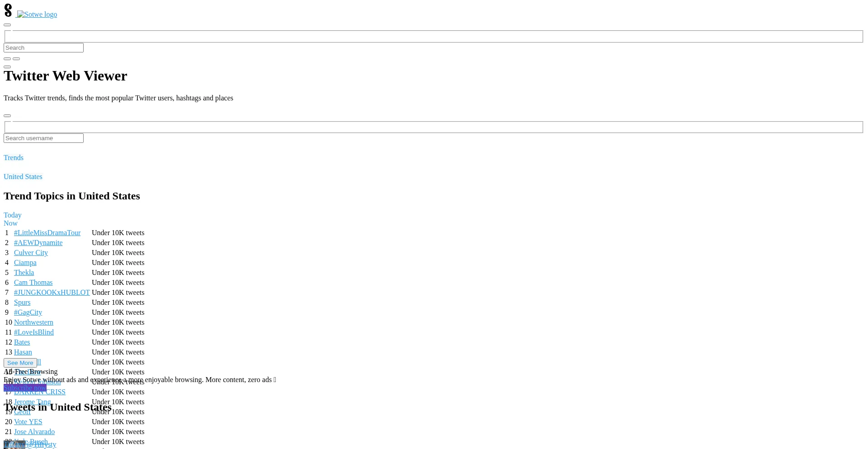Click the 'Tracks Twitter trends' description text
The width and height of the screenshot is (868, 449).
click(118, 98)
